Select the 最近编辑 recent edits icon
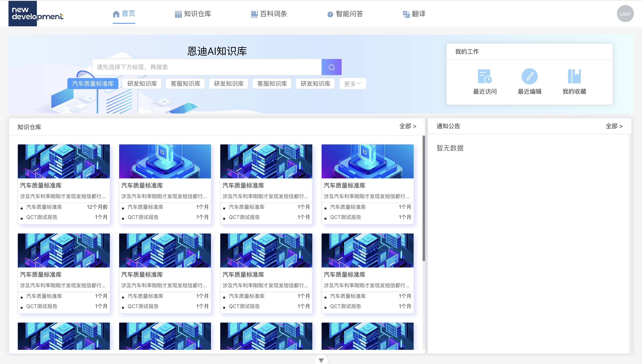 coord(529,77)
